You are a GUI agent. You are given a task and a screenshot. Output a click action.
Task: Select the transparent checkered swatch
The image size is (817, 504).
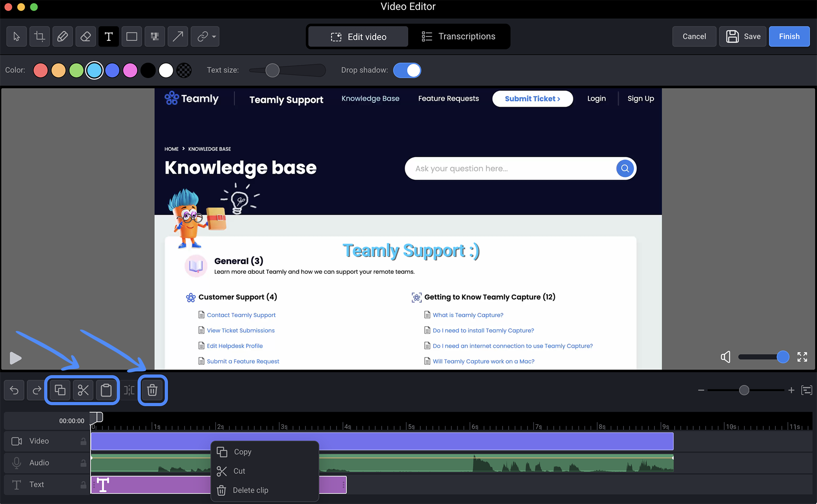coord(184,70)
